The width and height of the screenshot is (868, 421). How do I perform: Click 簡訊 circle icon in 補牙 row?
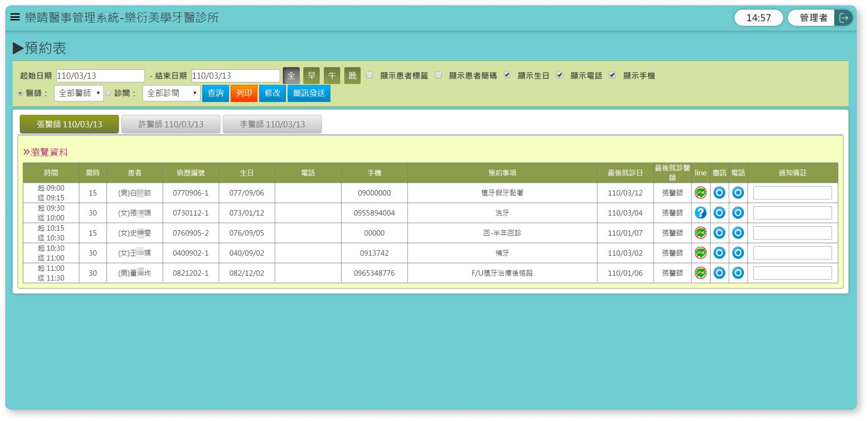click(719, 253)
